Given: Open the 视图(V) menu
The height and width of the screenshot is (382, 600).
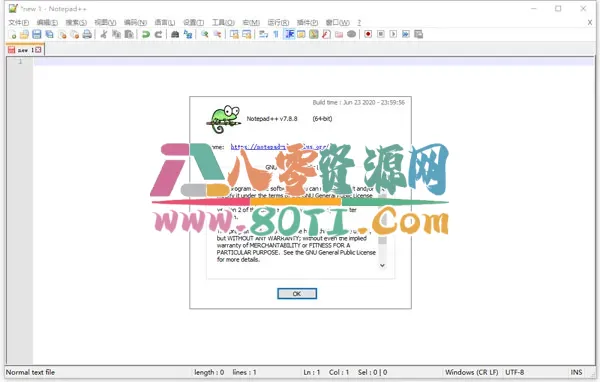Looking at the screenshot, I should tap(105, 23).
